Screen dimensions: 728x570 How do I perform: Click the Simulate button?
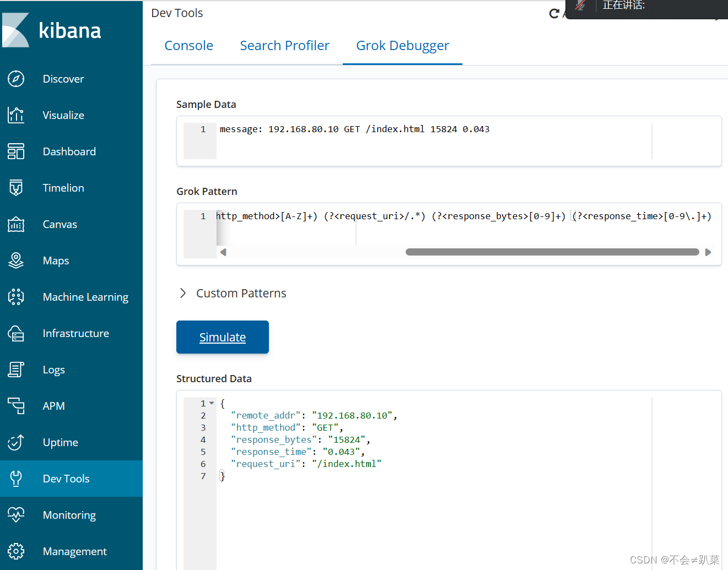223,337
